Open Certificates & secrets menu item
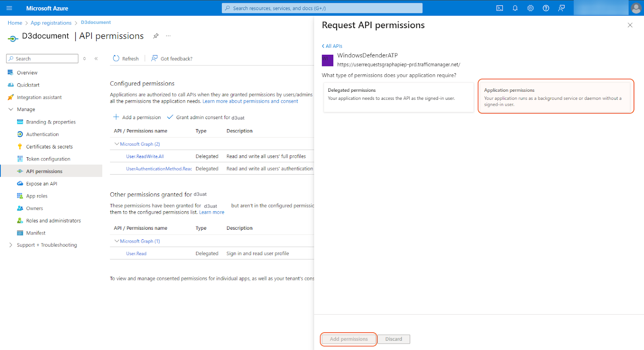Image resolution: width=644 pixels, height=350 pixels. coord(49,147)
